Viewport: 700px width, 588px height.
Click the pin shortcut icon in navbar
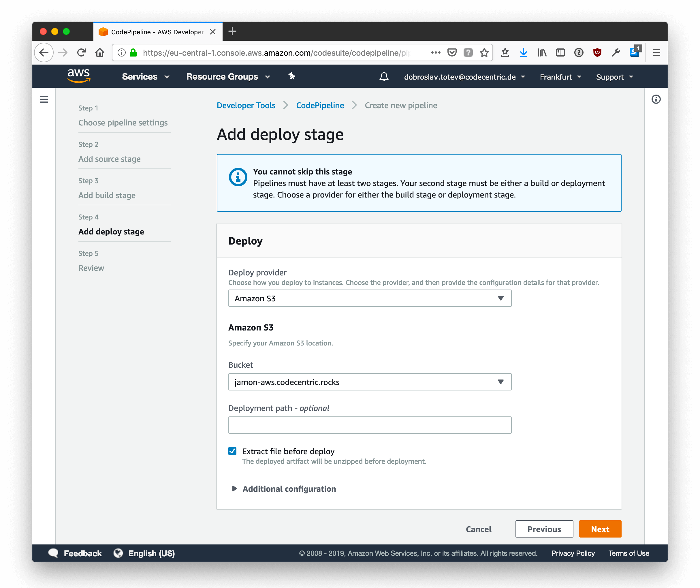(292, 76)
